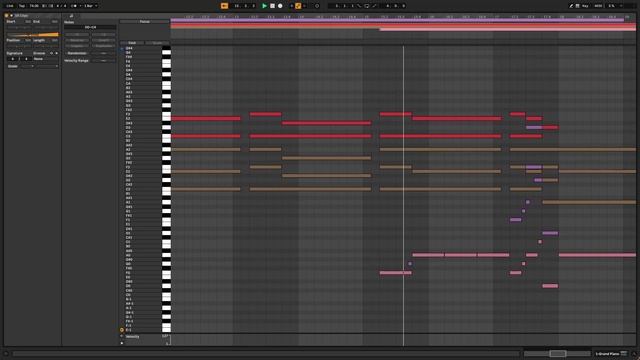Adjust the Randomize amount slider
The image size is (640, 360).
point(104,53)
